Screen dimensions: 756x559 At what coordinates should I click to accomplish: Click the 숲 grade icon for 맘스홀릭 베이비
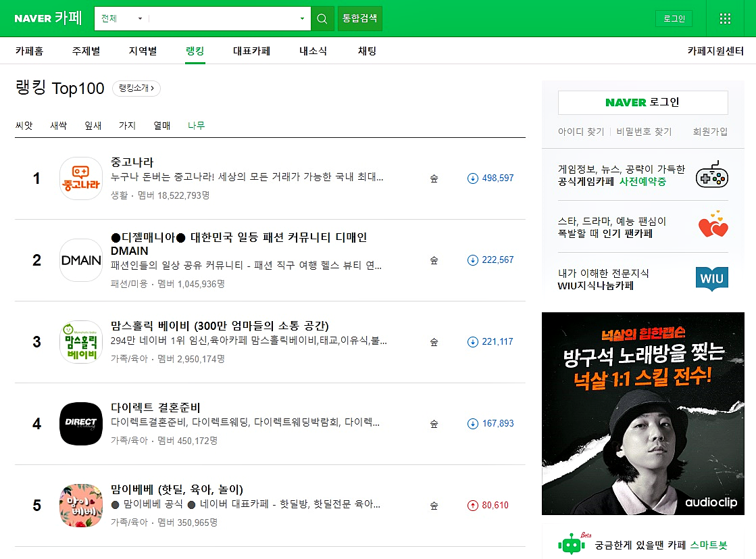[x=434, y=342]
